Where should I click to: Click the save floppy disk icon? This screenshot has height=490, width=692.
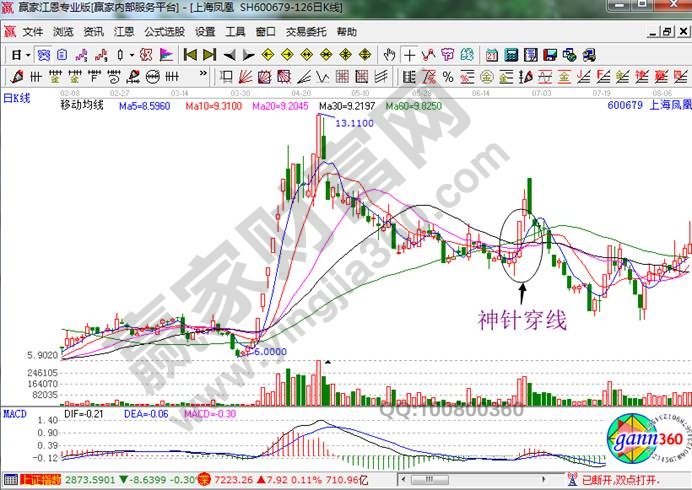[x=549, y=55]
